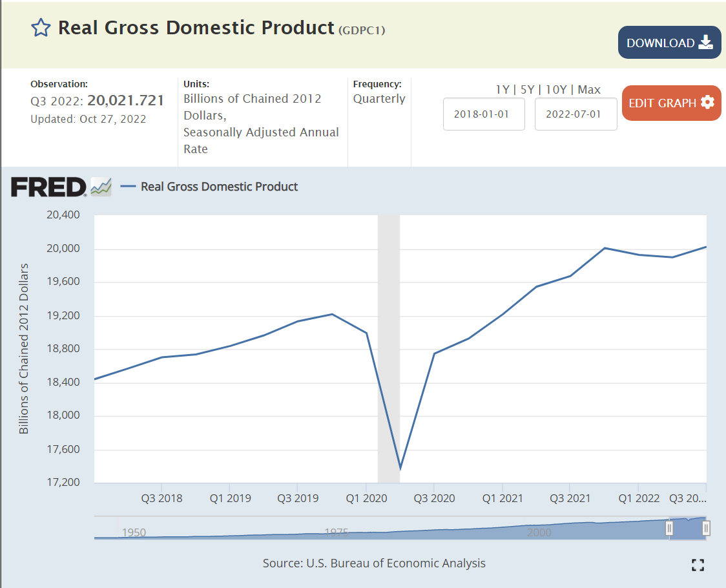726x588 pixels.
Task: Open the fullscreen view icon
Action: [697, 565]
